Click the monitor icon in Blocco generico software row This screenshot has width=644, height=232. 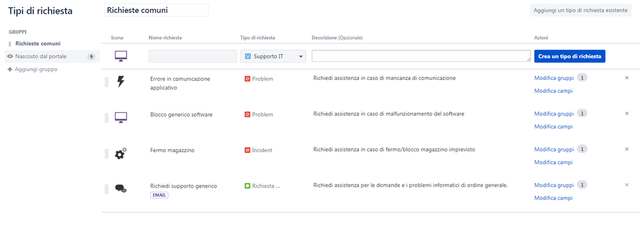pyautogui.click(x=121, y=118)
